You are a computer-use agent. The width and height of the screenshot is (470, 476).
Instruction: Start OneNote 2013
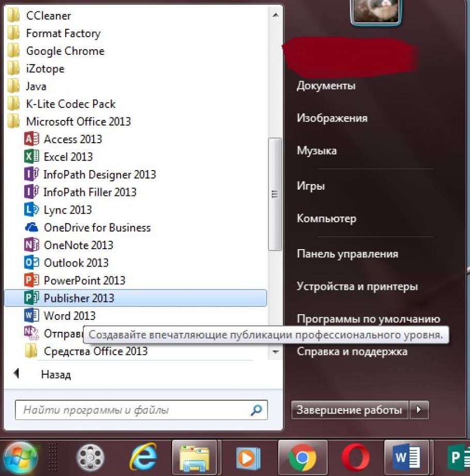coord(78,245)
